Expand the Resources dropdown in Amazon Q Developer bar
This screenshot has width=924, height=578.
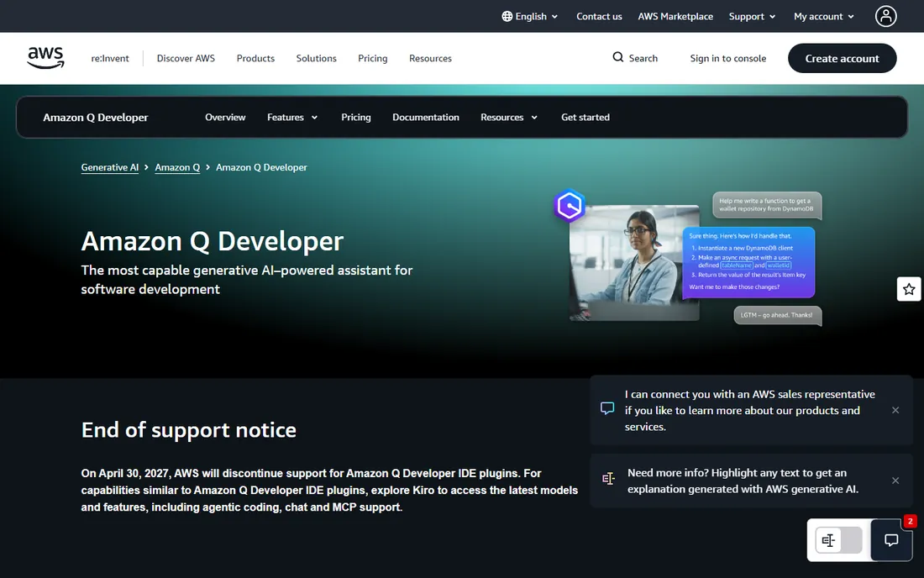509,118
